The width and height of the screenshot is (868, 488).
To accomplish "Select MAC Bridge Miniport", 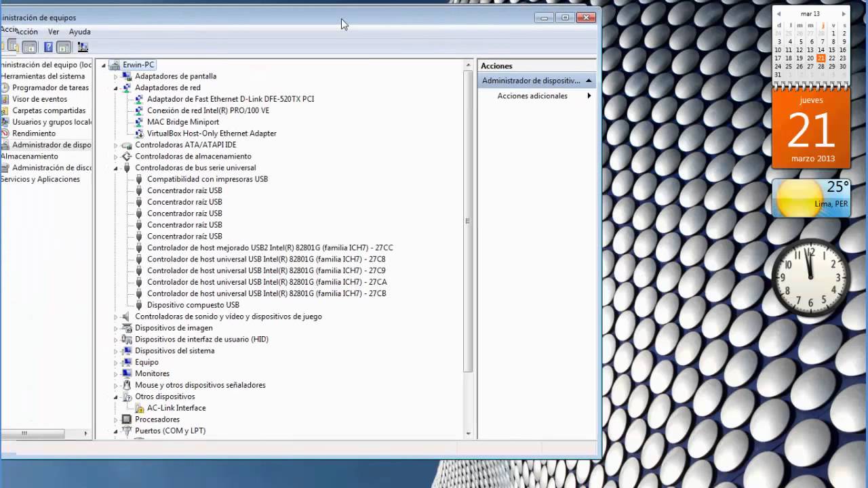I will click(183, 122).
